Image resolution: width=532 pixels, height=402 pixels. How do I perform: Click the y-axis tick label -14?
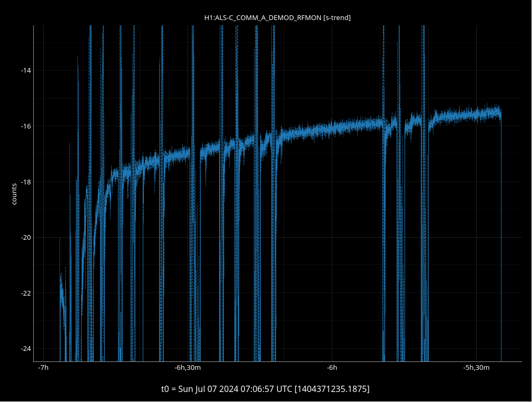point(26,71)
